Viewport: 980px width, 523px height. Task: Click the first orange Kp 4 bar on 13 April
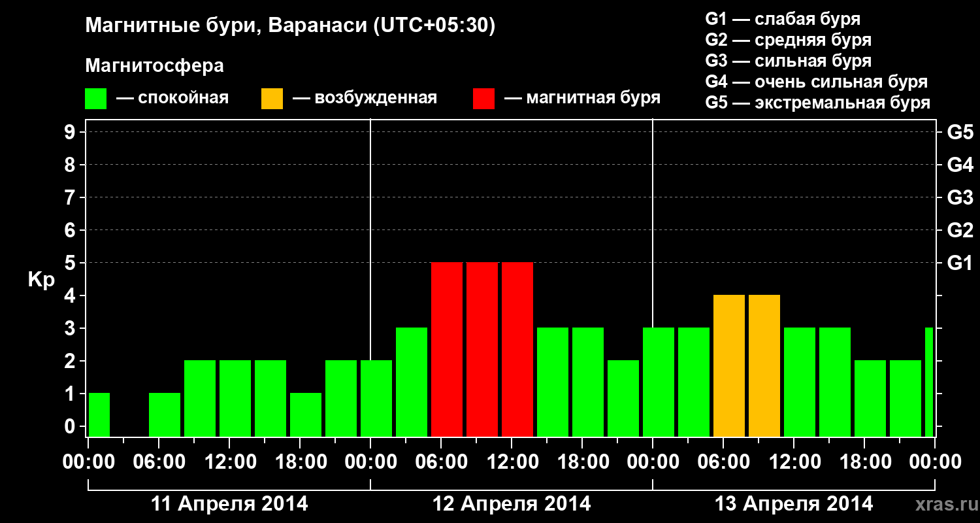click(x=729, y=365)
